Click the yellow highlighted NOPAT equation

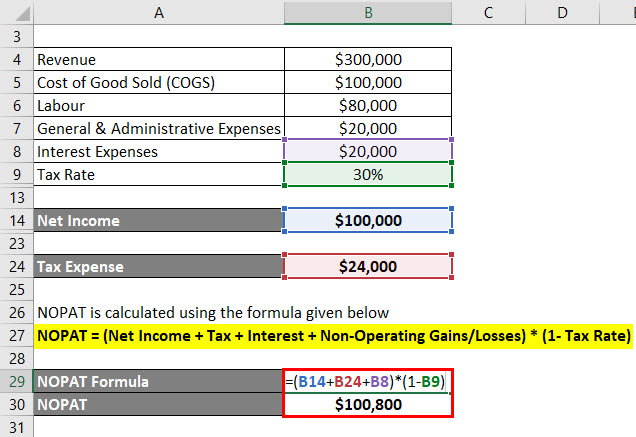coord(333,336)
